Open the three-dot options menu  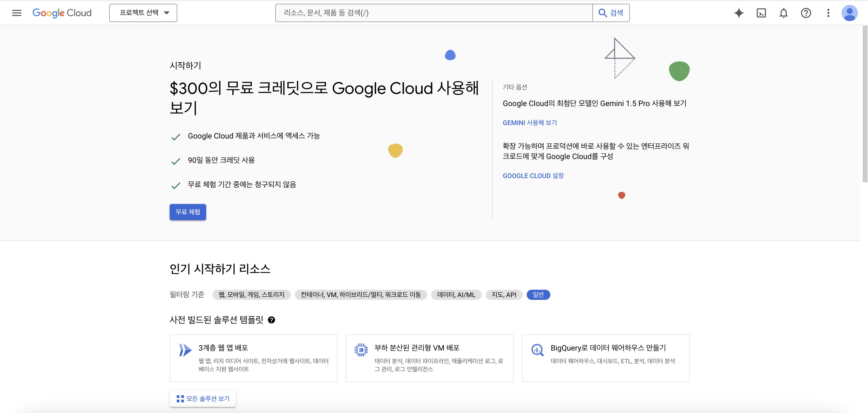(828, 13)
